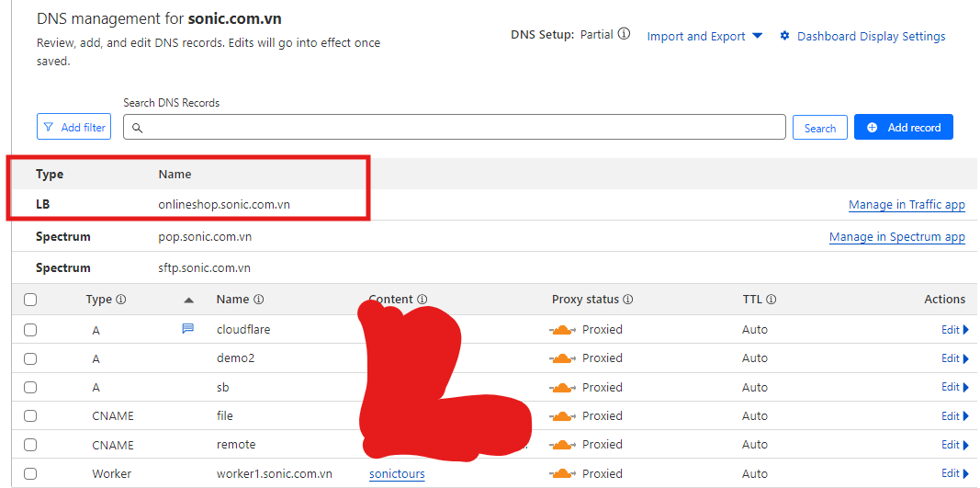Click the Proxy status info icon

pos(628,300)
